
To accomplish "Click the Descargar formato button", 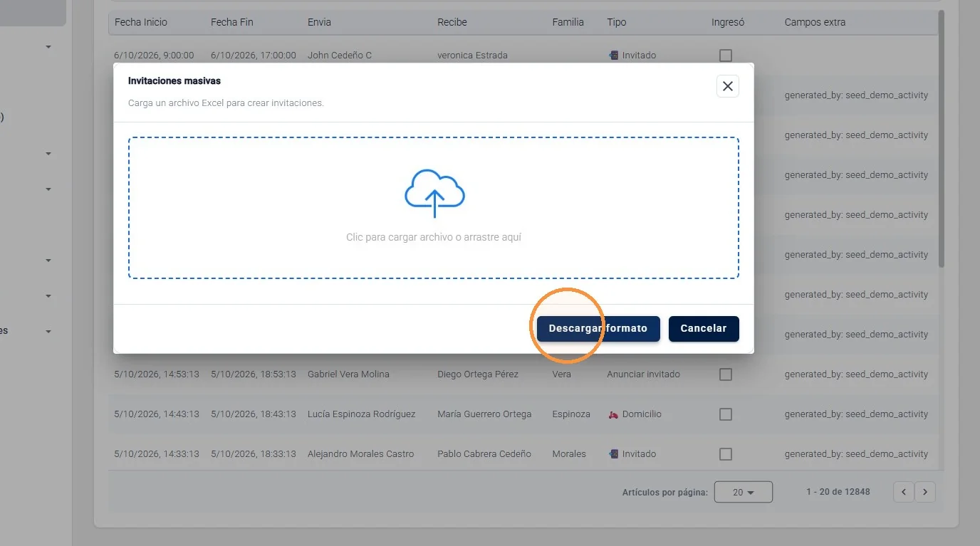I will click(x=598, y=329).
